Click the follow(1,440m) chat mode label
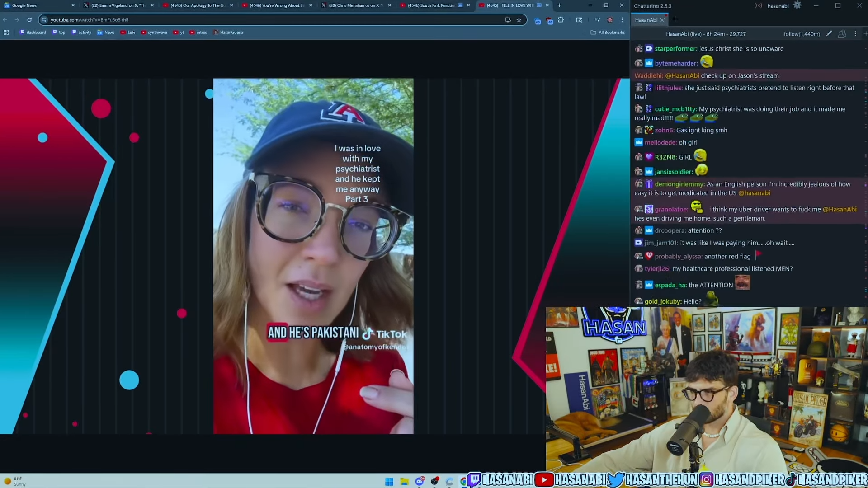The height and width of the screenshot is (488, 868). tap(802, 34)
